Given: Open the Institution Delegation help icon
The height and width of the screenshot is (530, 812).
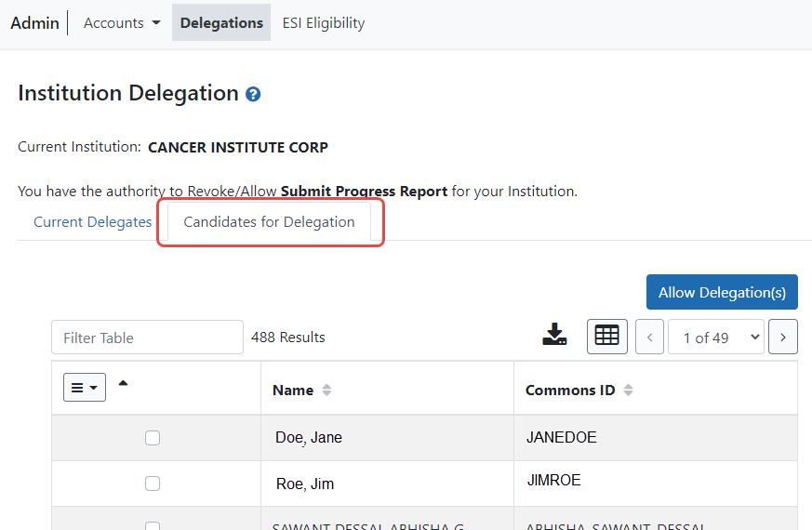Looking at the screenshot, I should click(x=253, y=95).
